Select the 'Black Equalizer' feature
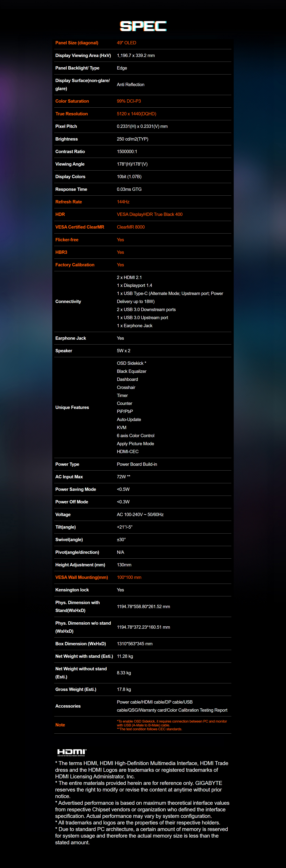This screenshot has height=868, width=286. click(x=132, y=371)
